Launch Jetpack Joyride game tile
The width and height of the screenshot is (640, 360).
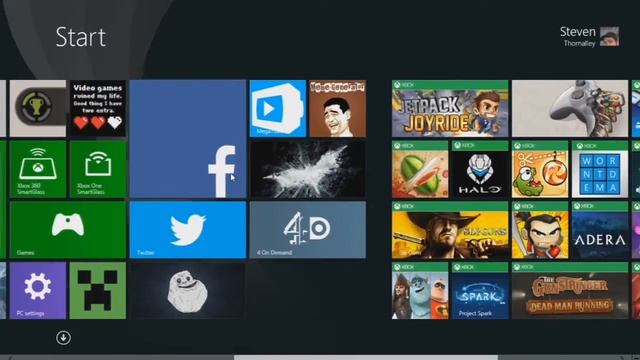point(450,109)
